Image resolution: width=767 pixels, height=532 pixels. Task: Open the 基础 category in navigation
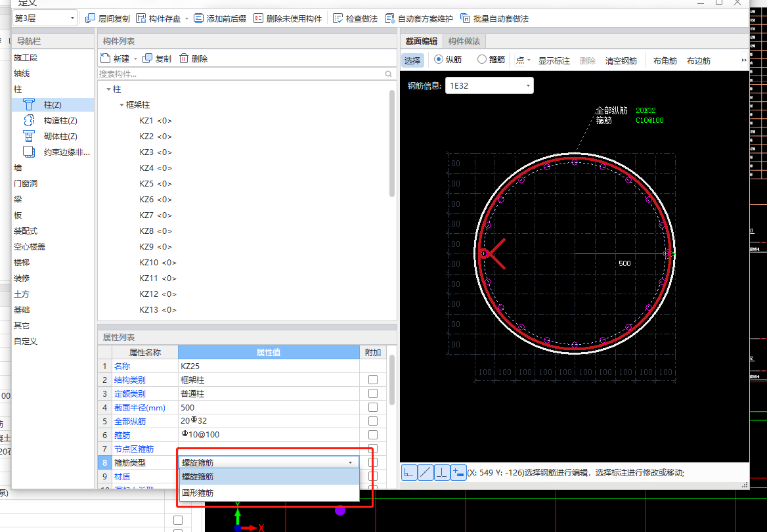click(22, 310)
